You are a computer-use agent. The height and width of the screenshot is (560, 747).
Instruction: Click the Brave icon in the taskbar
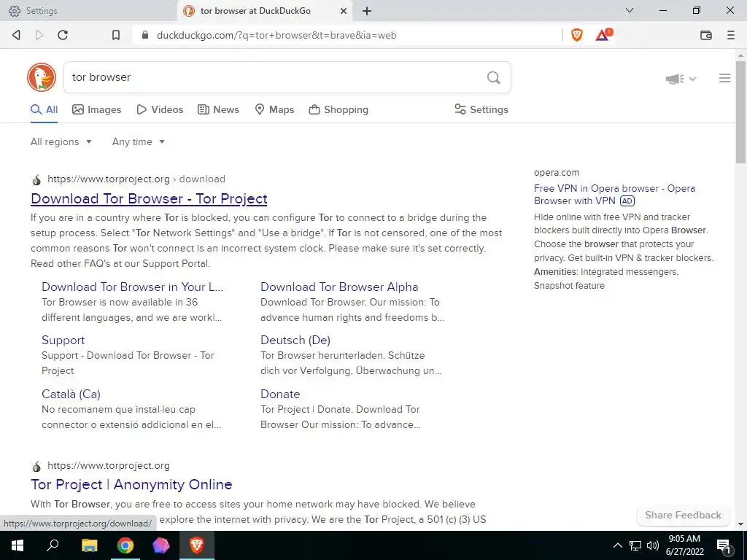[197, 545]
